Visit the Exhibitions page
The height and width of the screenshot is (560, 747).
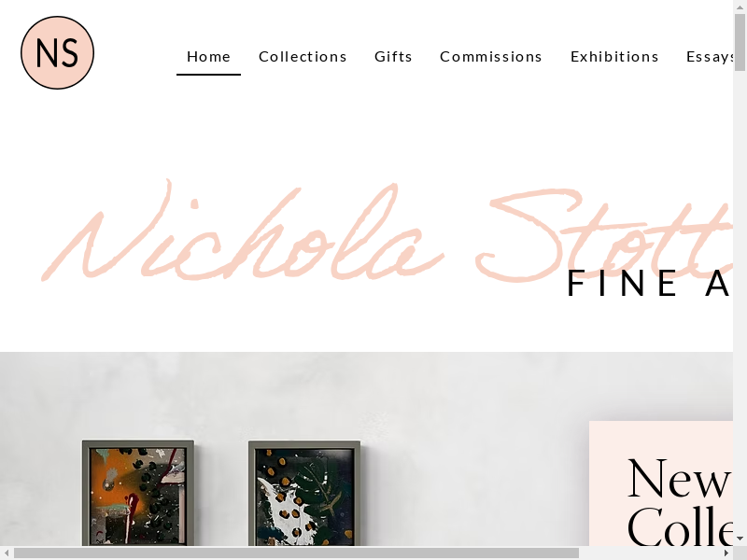point(614,57)
